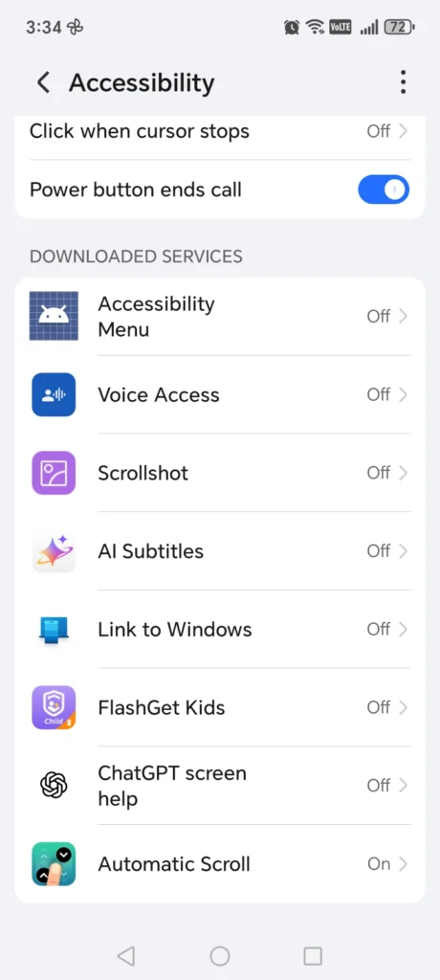This screenshot has height=980, width=440.
Task: Open Link to Windows Off status
Action: (379, 629)
